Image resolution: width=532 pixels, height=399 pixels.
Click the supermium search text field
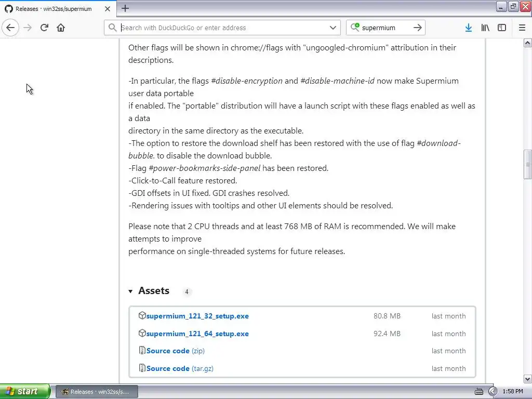pos(385,28)
